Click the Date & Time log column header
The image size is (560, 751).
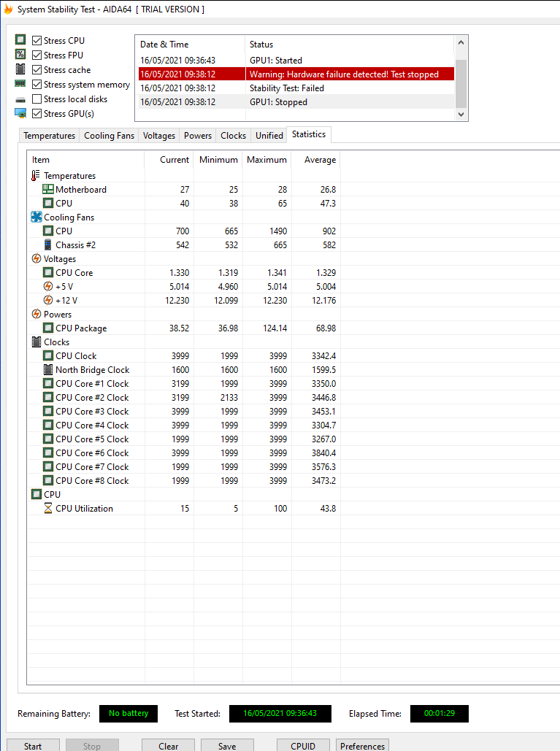pos(191,45)
